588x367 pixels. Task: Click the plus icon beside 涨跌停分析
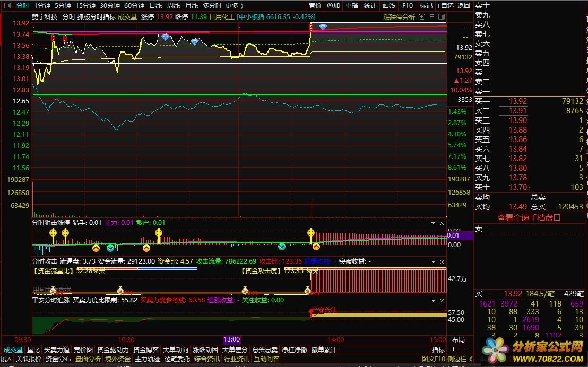point(422,17)
